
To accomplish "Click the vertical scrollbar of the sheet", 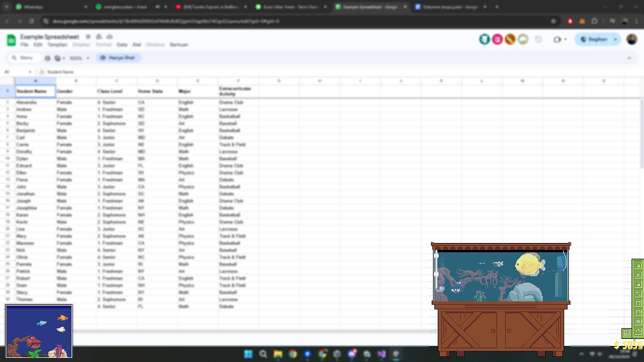I will click(x=641, y=134).
